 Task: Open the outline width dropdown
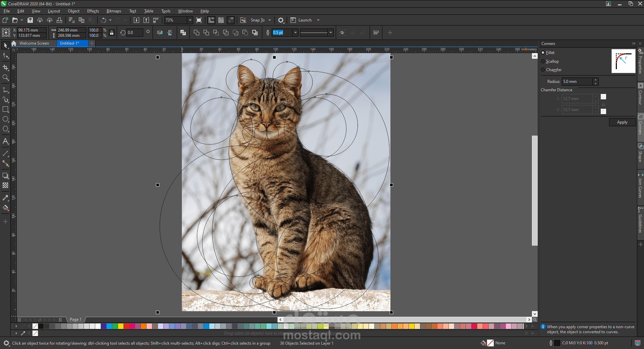click(295, 33)
